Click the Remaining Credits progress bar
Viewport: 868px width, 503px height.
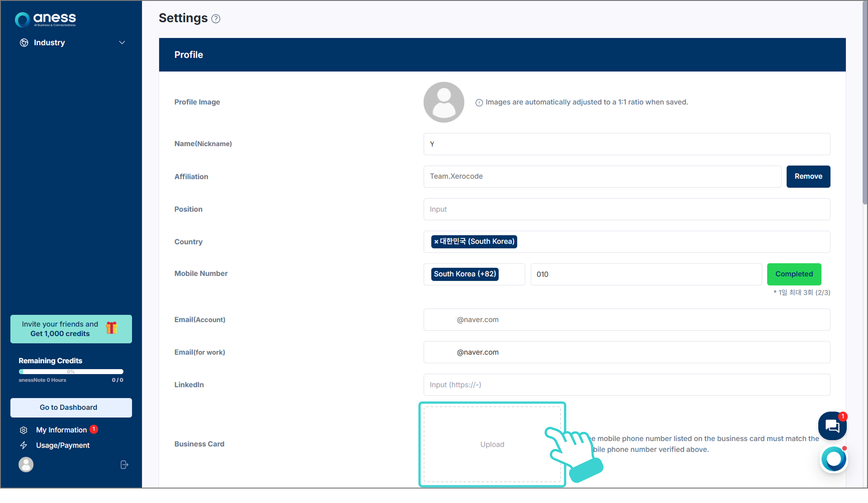point(71,371)
